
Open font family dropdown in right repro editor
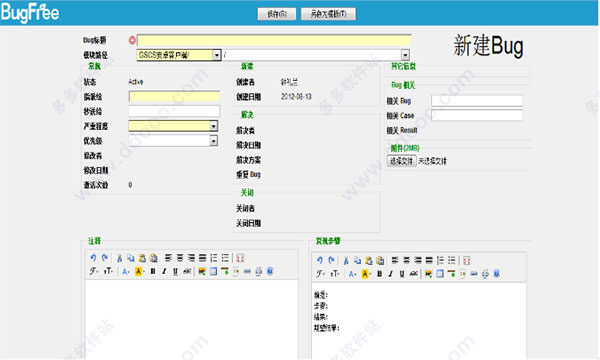click(320, 274)
